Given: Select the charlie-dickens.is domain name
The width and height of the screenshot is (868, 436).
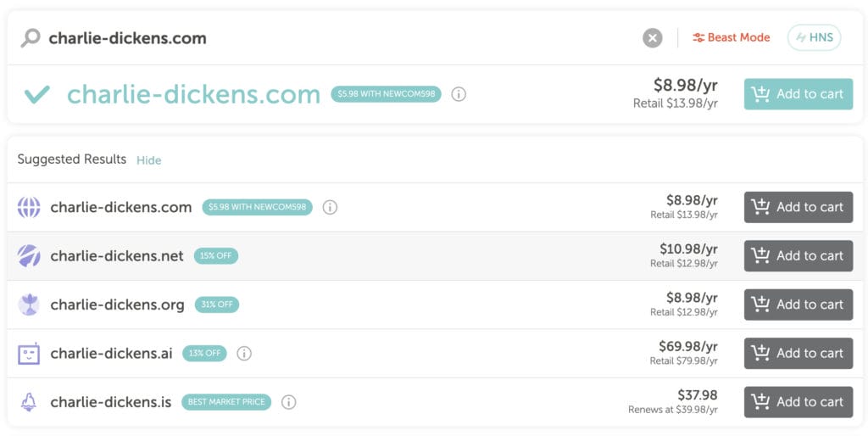Looking at the screenshot, I should coord(111,402).
